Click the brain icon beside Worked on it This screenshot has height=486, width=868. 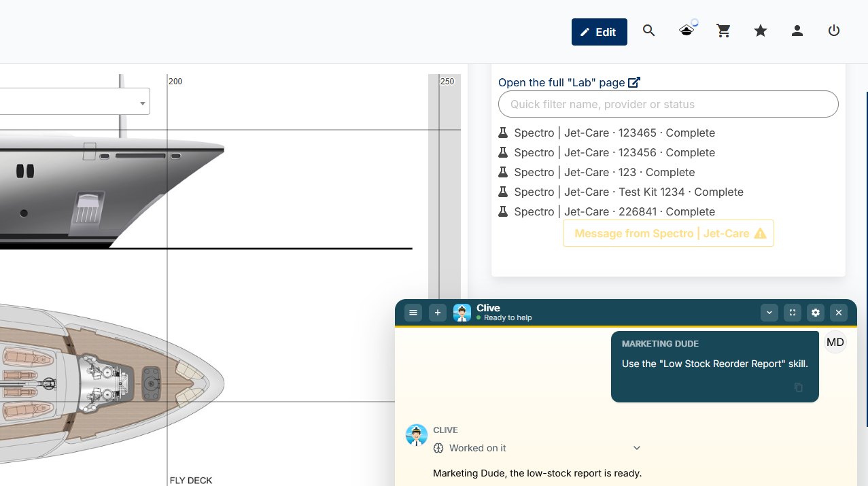pyautogui.click(x=438, y=448)
